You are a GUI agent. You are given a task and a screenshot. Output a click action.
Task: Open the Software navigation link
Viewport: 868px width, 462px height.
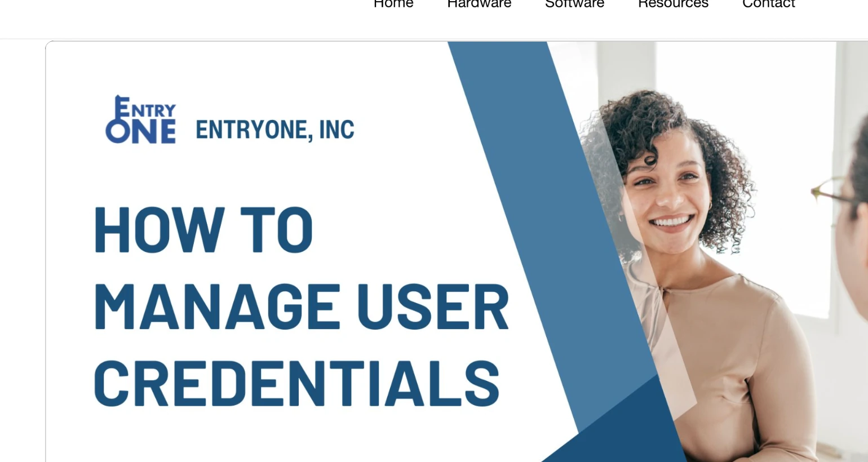click(574, 4)
